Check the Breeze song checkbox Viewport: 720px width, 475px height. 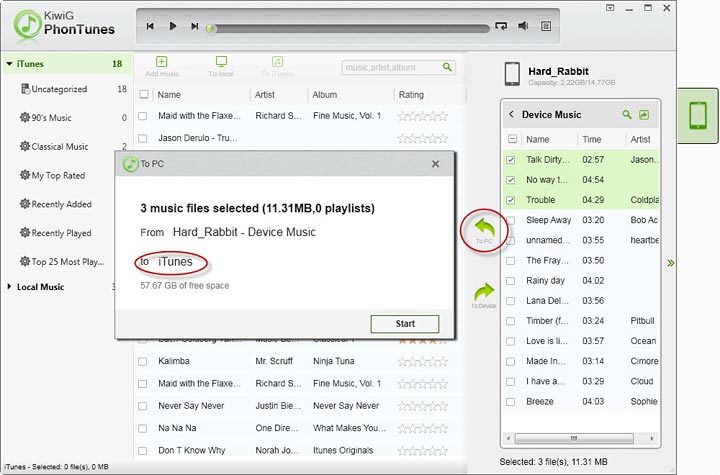(511, 402)
